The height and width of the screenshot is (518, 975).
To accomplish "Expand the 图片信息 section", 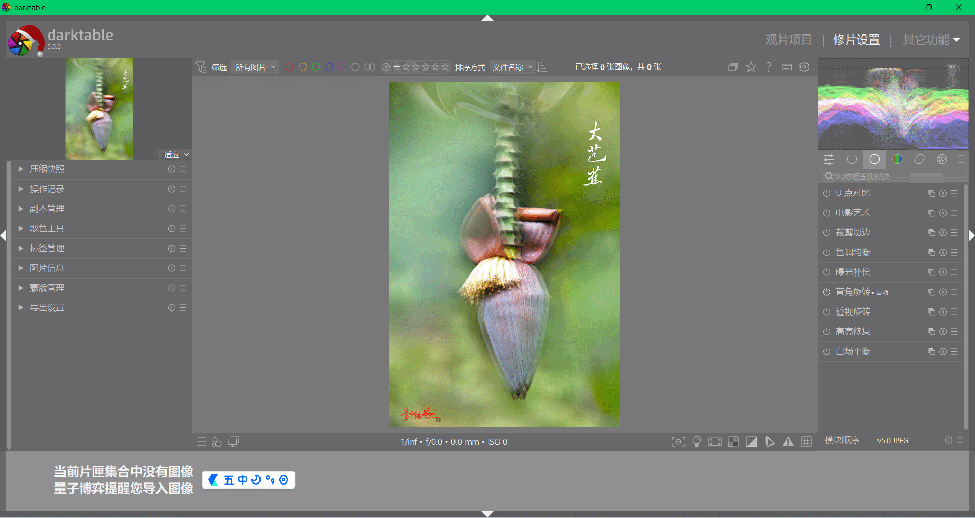I will click(46, 268).
